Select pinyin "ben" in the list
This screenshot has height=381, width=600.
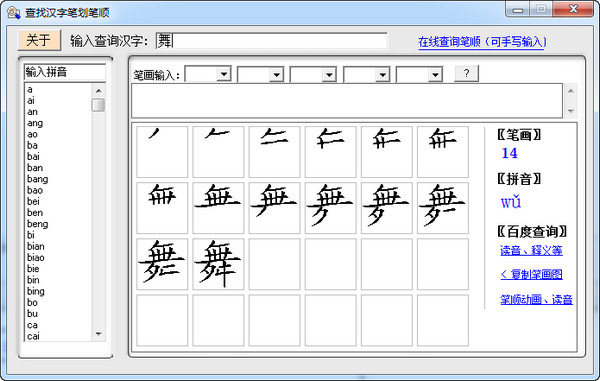coord(35,213)
